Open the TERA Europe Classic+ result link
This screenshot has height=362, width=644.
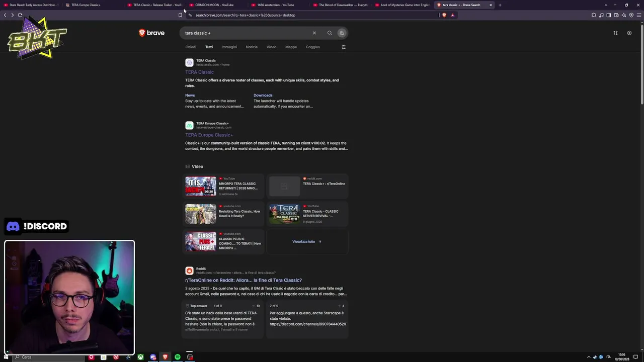pos(209,135)
